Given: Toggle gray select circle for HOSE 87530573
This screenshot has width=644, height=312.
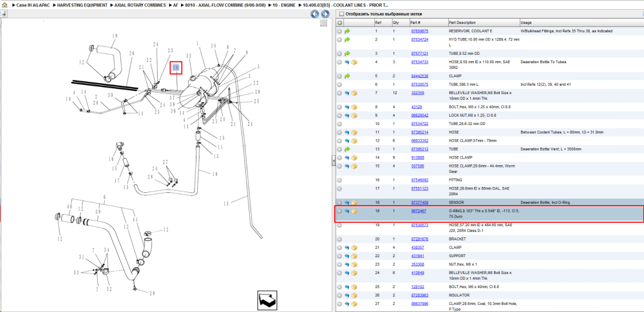Looking at the screenshot, I should pos(339,225).
